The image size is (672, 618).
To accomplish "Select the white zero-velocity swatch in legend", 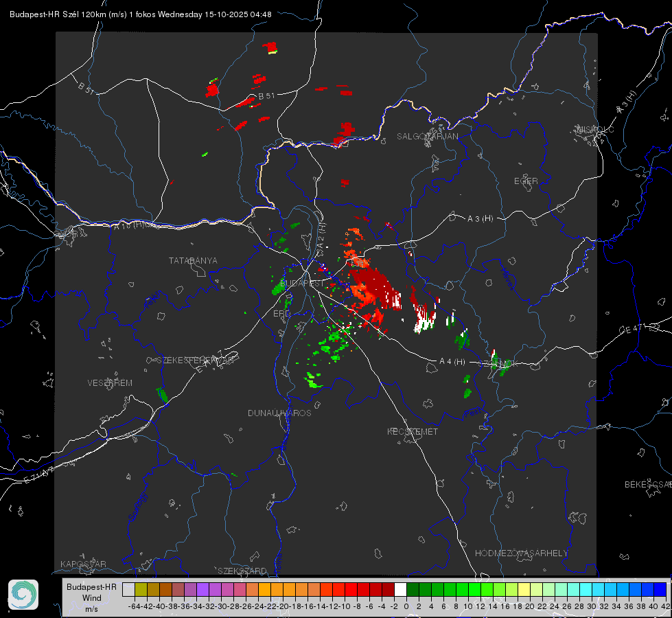I will (x=400, y=589).
